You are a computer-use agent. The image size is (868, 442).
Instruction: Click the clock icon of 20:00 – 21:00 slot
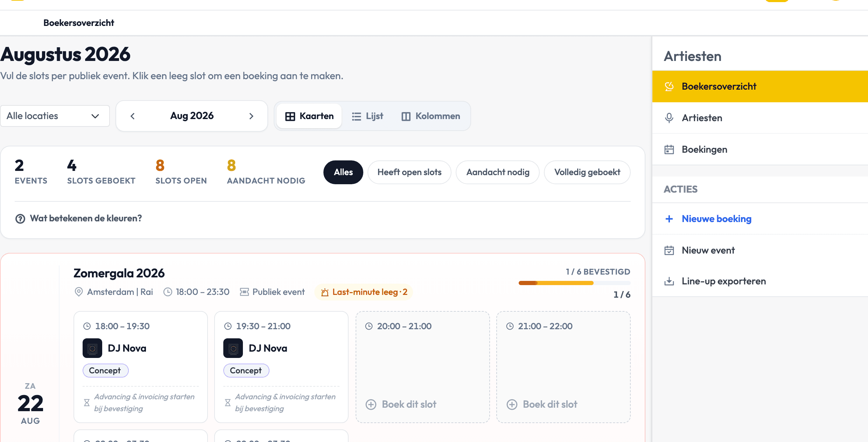pyautogui.click(x=369, y=326)
